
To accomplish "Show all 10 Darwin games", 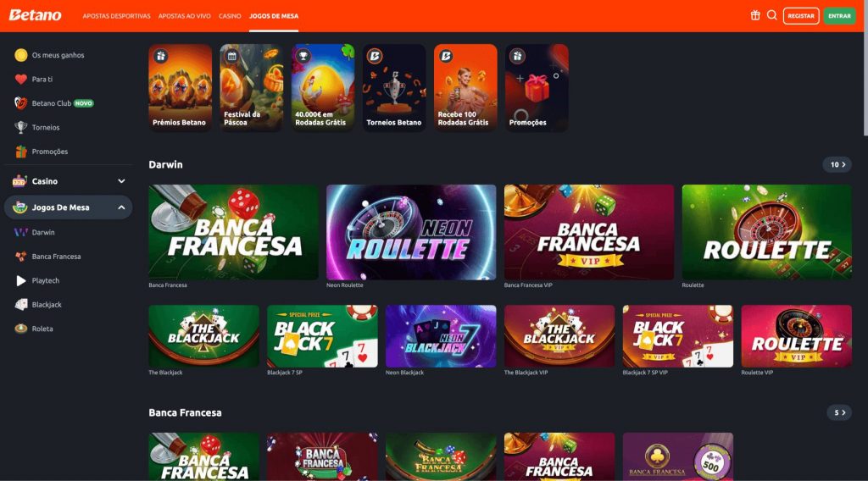I will 837,165.
